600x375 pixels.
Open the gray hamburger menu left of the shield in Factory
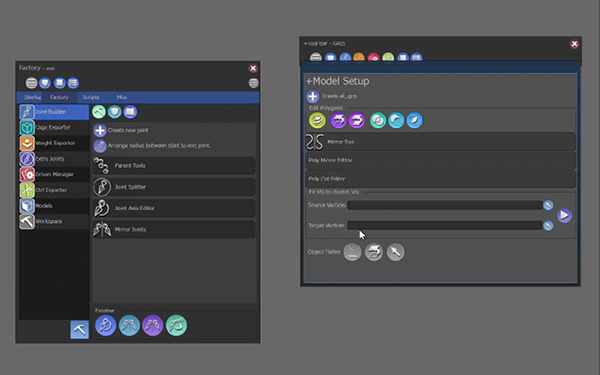(x=31, y=83)
